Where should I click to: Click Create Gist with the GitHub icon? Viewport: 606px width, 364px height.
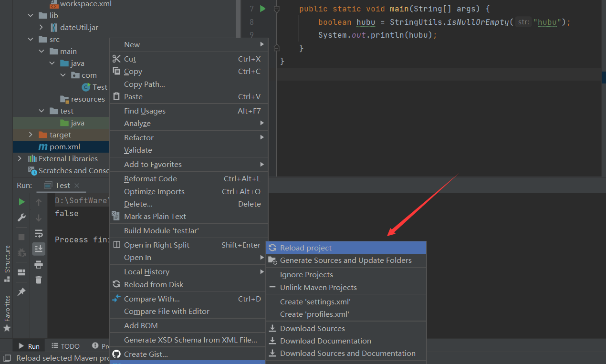tap(146, 354)
